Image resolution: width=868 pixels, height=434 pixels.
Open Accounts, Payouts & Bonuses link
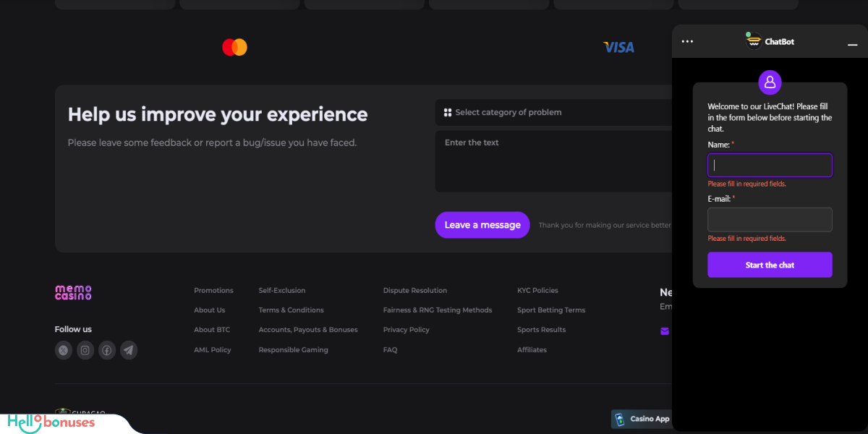308,329
